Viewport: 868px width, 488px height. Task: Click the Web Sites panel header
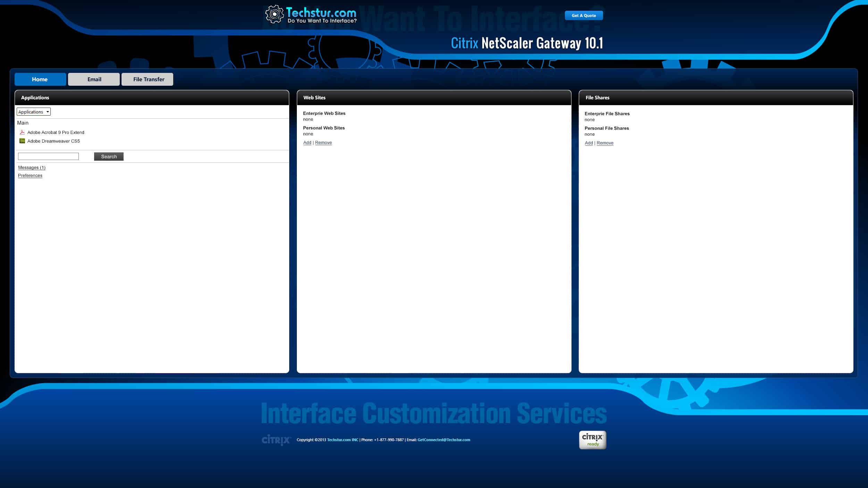point(434,98)
